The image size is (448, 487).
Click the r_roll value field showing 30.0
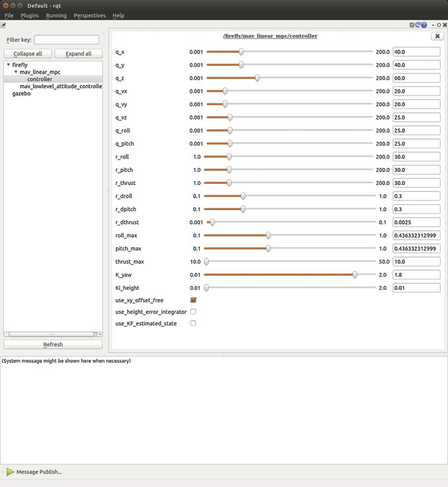(x=416, y=157)
